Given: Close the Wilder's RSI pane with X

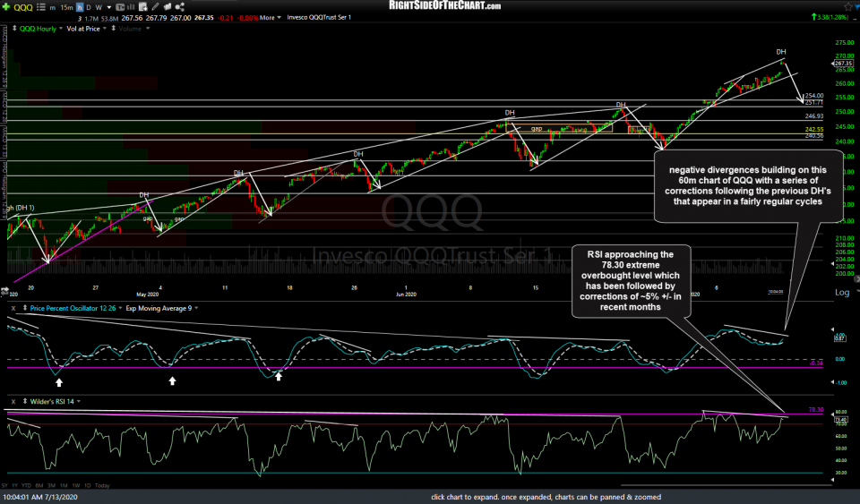Looking at the screenshot, I should pyautogui.click(x=13, y=402).
